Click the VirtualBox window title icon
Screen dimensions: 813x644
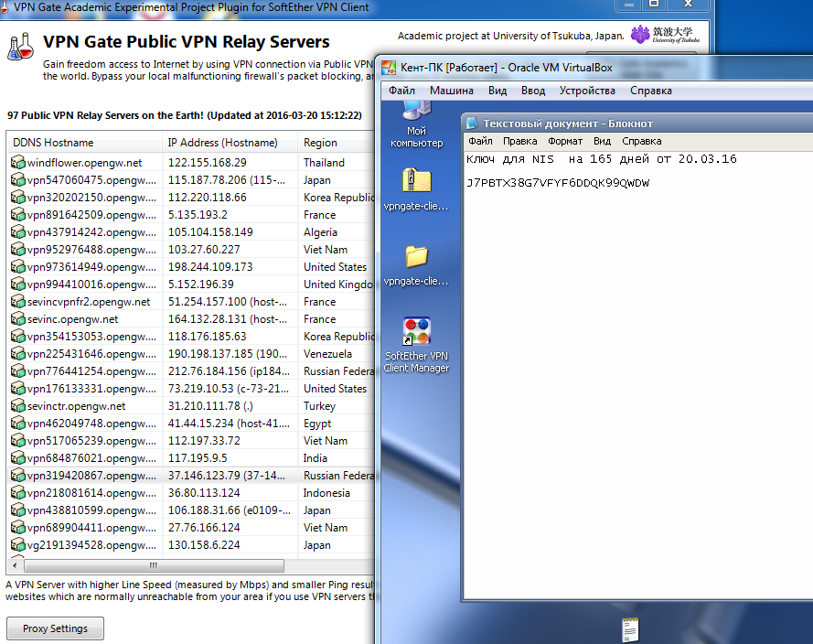pyautogui.click(x=389, y=68)
